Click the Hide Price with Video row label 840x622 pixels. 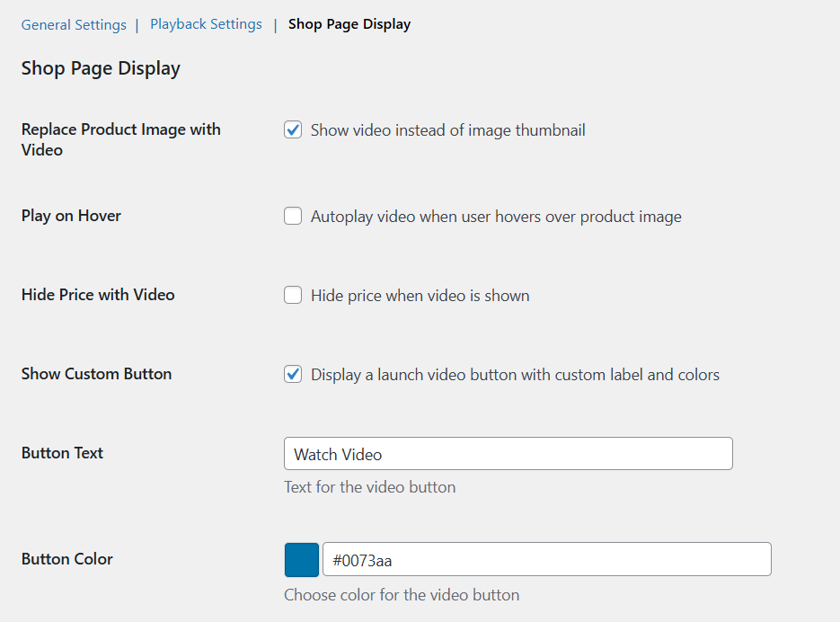click(x=98, y=295)
